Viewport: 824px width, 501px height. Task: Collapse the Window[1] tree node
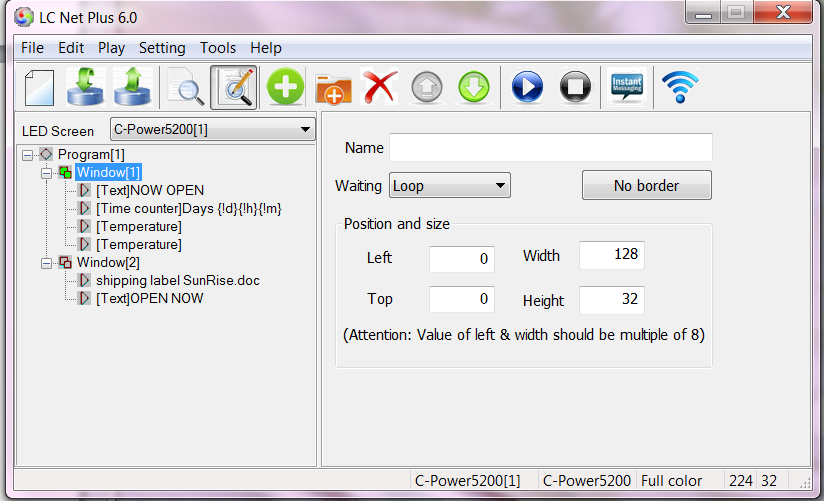[x=46, y=172]
